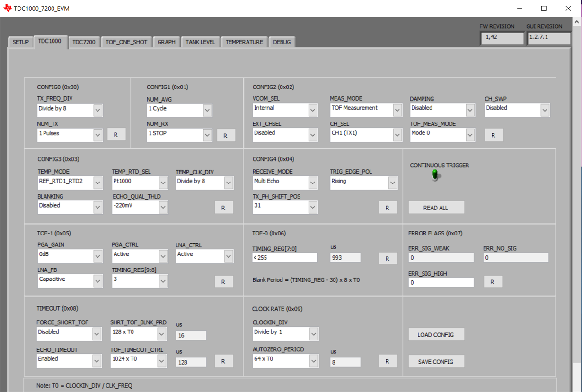
Task: Open the CLOCKIN_DIV dropdown
Action: point(286,334)
